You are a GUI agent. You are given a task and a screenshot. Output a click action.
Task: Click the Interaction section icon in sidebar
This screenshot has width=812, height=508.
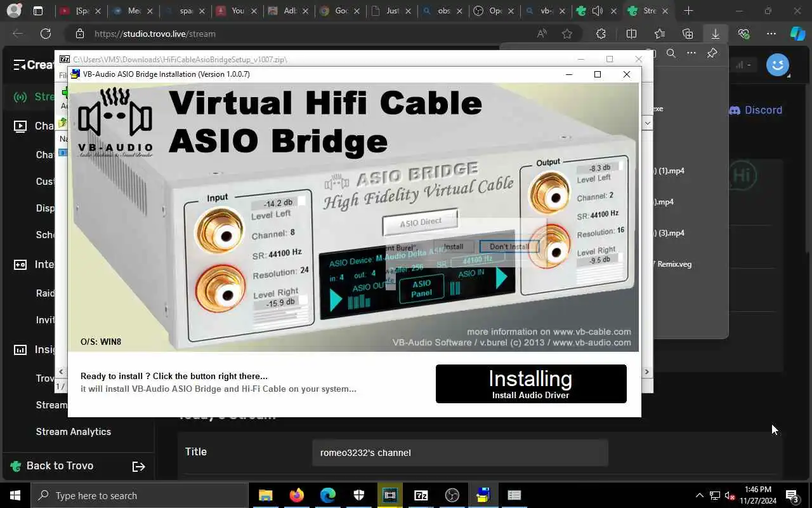(x=20, y=265)
